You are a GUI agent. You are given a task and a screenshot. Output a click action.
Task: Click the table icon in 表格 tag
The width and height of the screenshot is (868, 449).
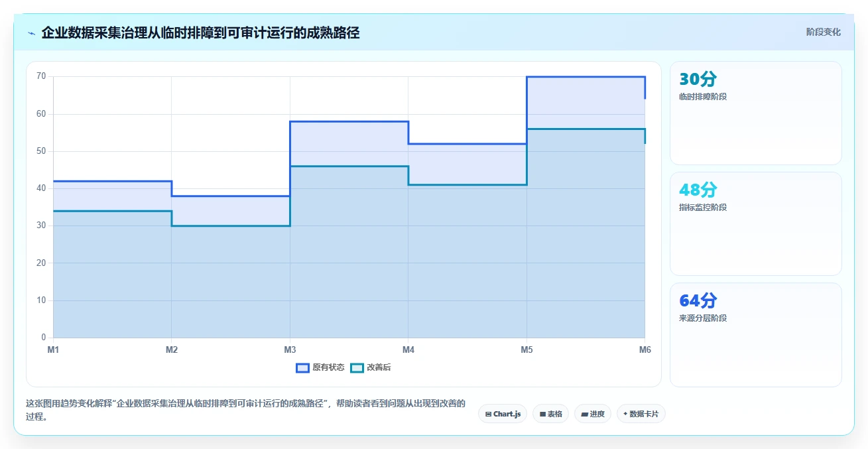click(542, 414)
